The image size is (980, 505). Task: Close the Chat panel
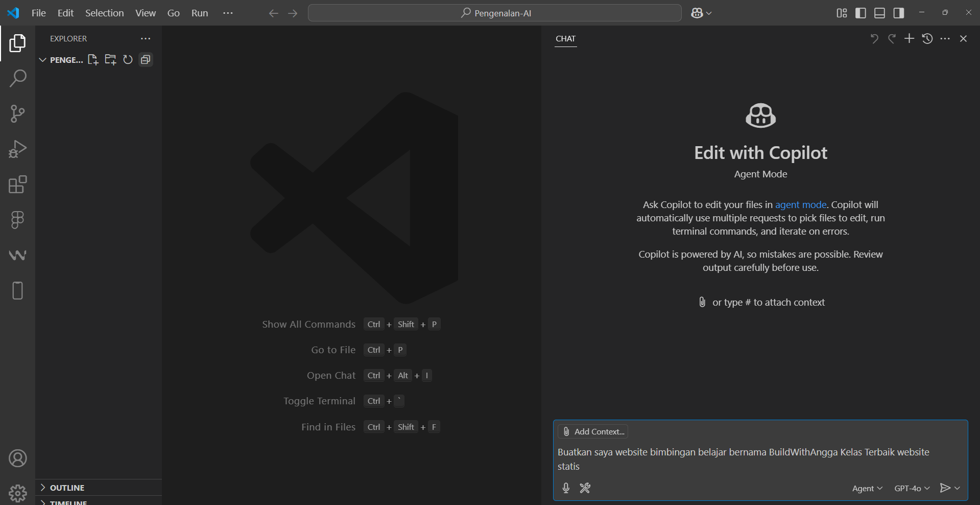963,39
